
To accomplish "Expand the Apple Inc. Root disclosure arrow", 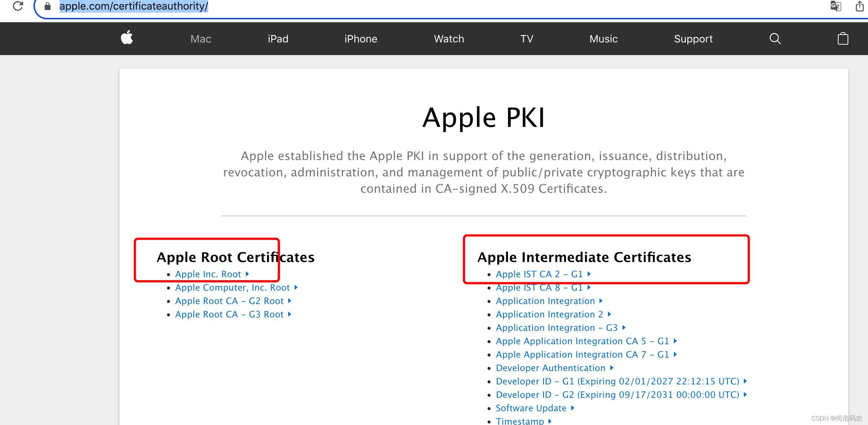I will click(x=248, y=274).
